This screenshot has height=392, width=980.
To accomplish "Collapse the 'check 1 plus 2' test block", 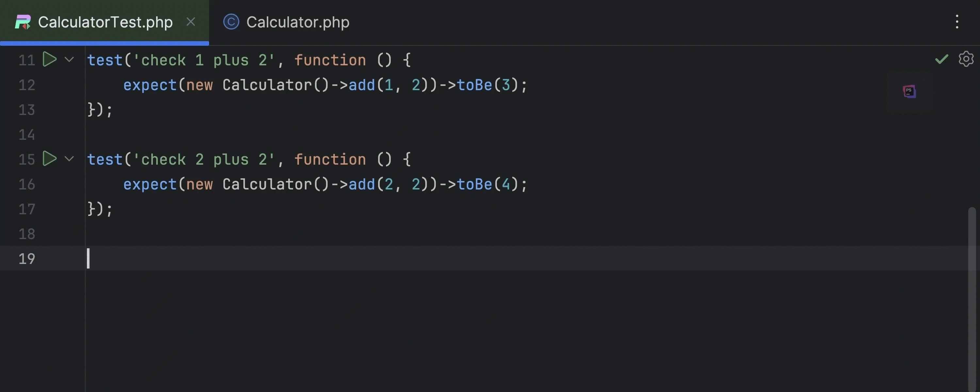I will point(69,59).
